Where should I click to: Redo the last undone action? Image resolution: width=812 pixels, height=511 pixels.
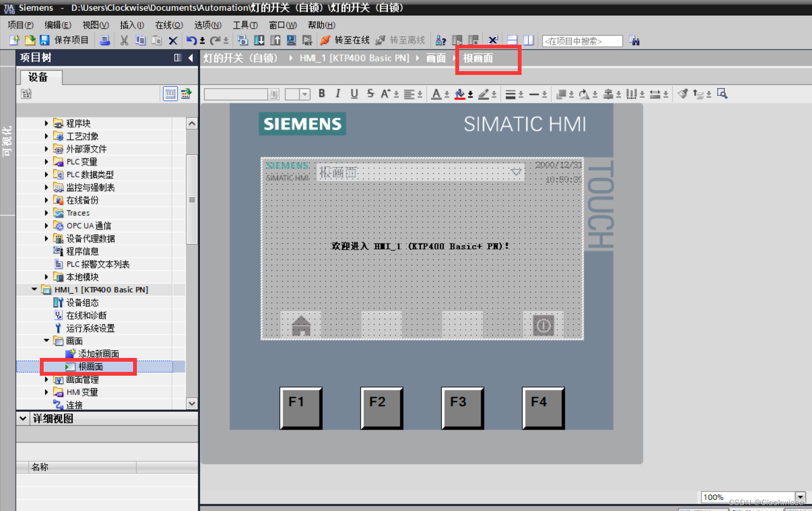point(215,40)
